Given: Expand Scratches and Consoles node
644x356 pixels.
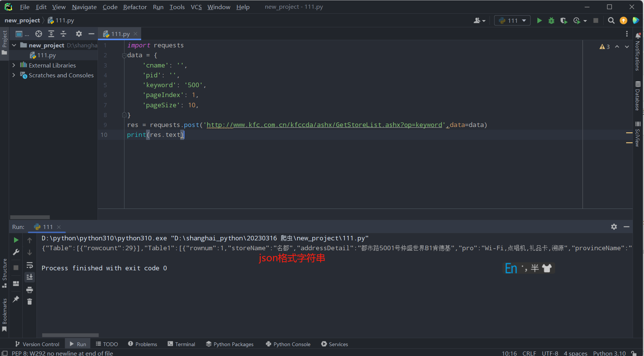Looking at the screenshot, I should (14, 75).
